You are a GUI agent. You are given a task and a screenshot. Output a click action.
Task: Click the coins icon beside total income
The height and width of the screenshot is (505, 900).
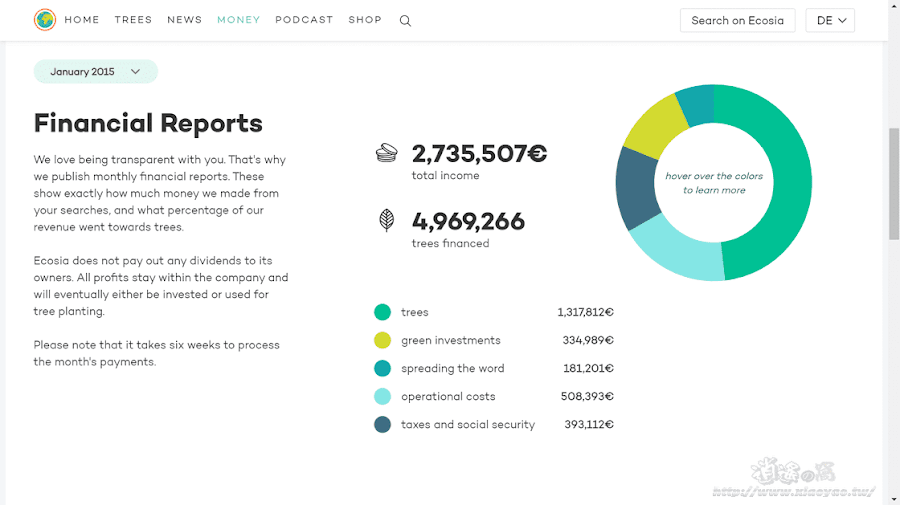point(387,153)
